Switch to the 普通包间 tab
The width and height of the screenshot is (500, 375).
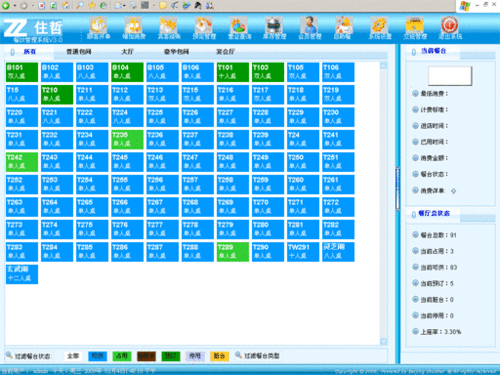point(79,52)
